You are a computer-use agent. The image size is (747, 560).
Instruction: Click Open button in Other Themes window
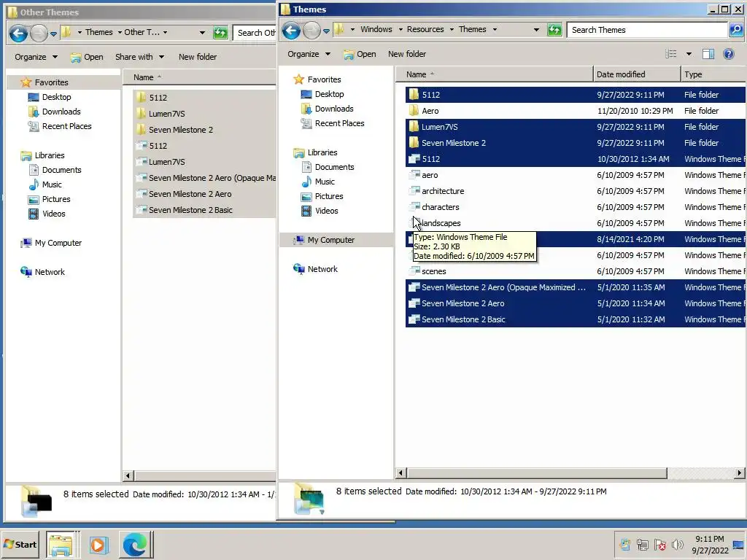[87, 57]
